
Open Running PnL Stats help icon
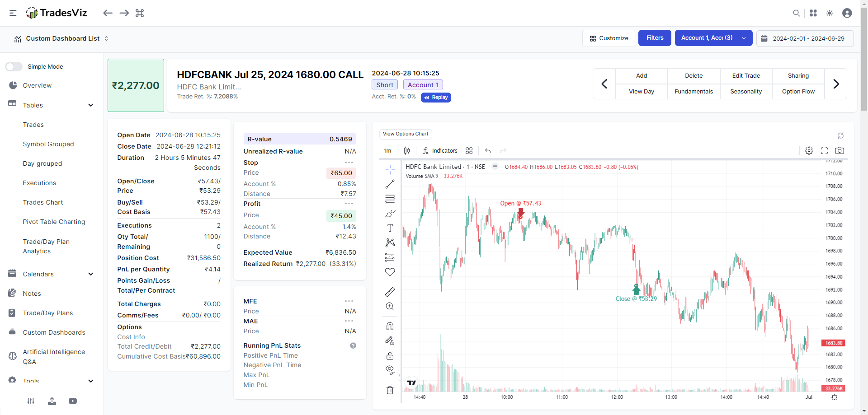(x=353, y=345)
